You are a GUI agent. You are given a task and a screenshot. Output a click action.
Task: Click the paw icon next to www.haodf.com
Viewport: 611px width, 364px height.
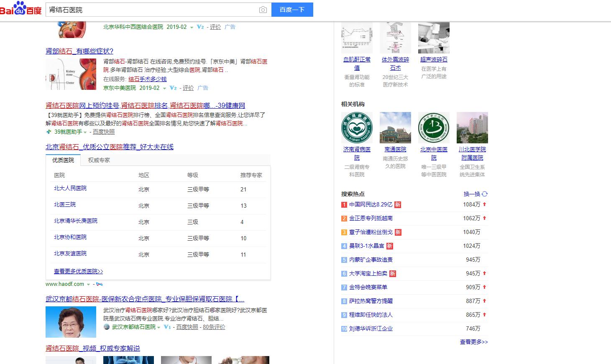click(99, 284)
